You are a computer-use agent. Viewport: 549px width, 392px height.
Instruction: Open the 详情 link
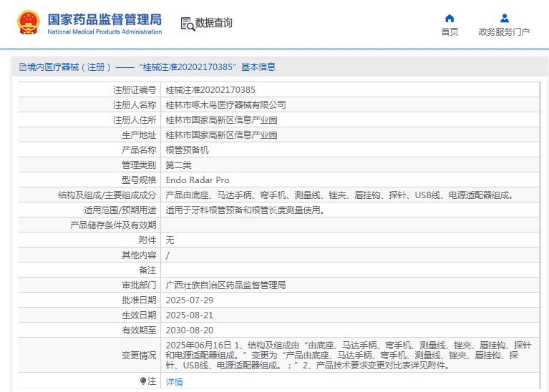[174, 381]
